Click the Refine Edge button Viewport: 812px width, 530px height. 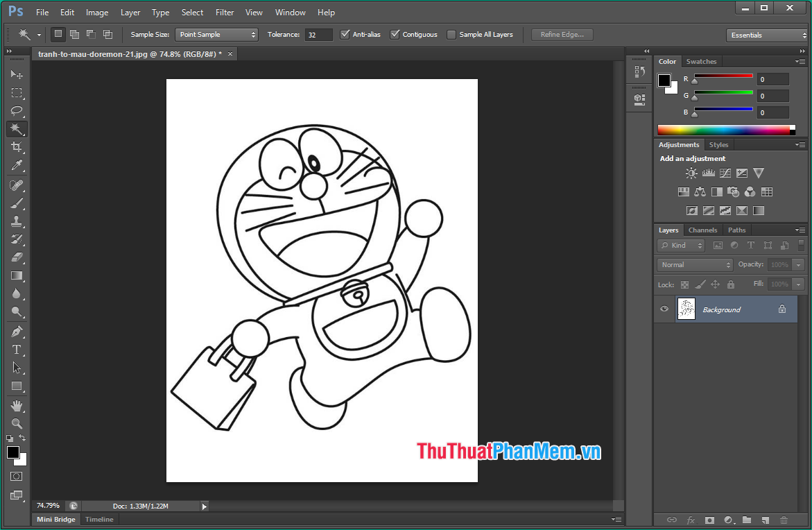coord(562,35)
